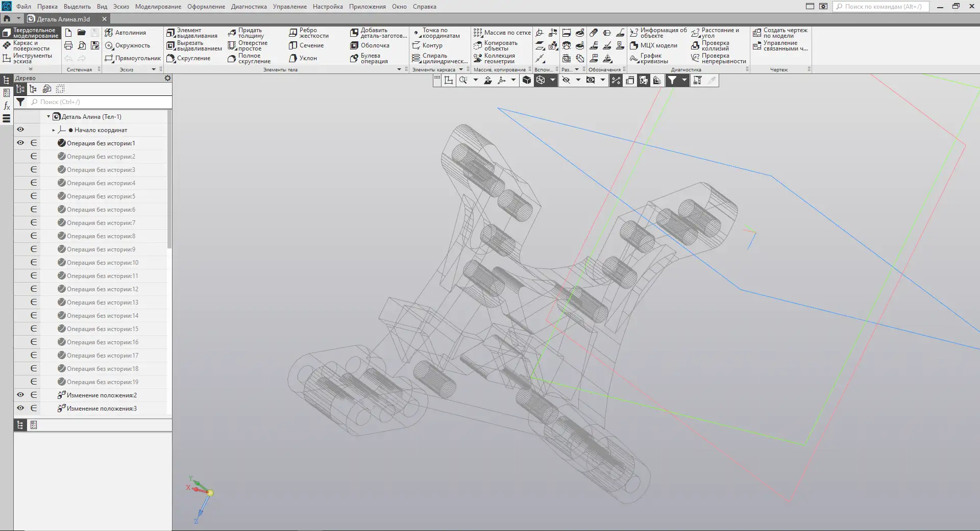Open МЦХ модели mass properties
This screenshot has width=980, height=531.
tap(653, 45)
